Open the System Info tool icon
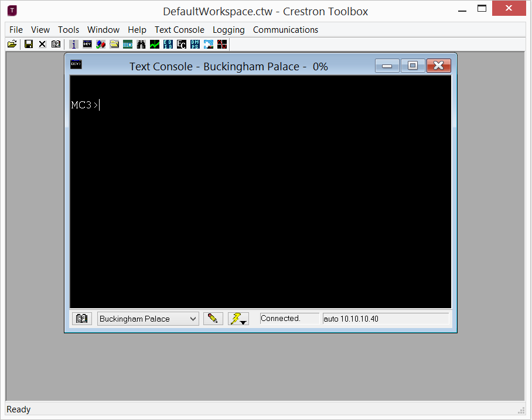This screenshot has width=532, height=420. click(74, 44)
